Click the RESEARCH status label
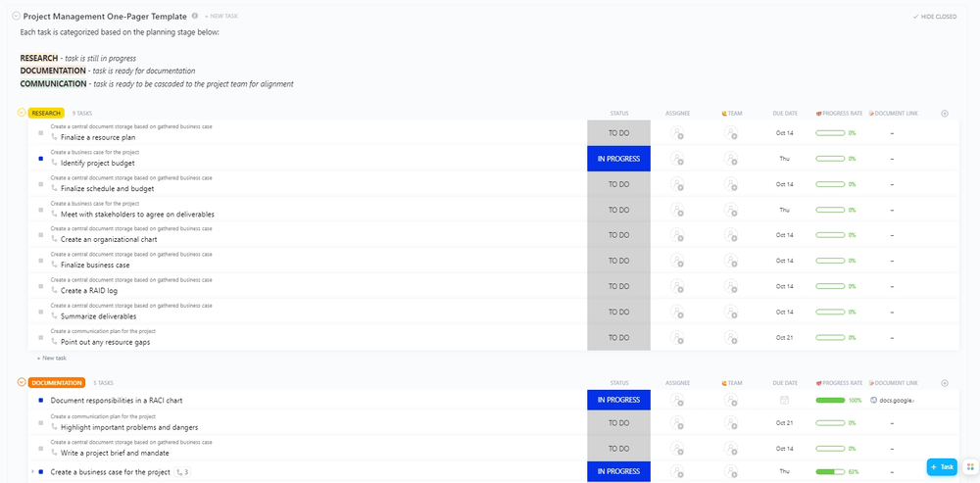Viewport: 980px width, 483px height. (x=46, y=113)
